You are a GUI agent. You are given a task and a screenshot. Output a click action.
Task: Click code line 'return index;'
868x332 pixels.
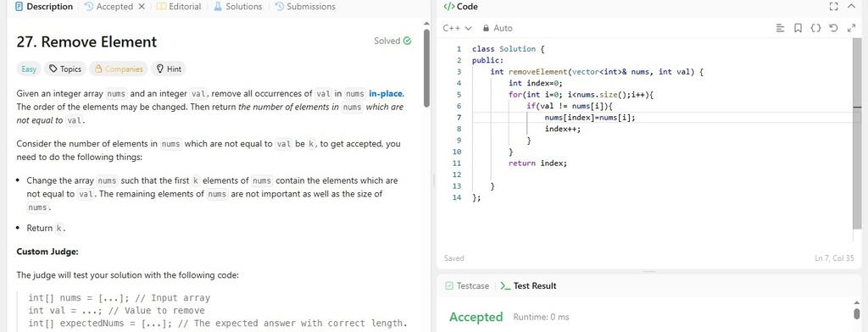538,163
